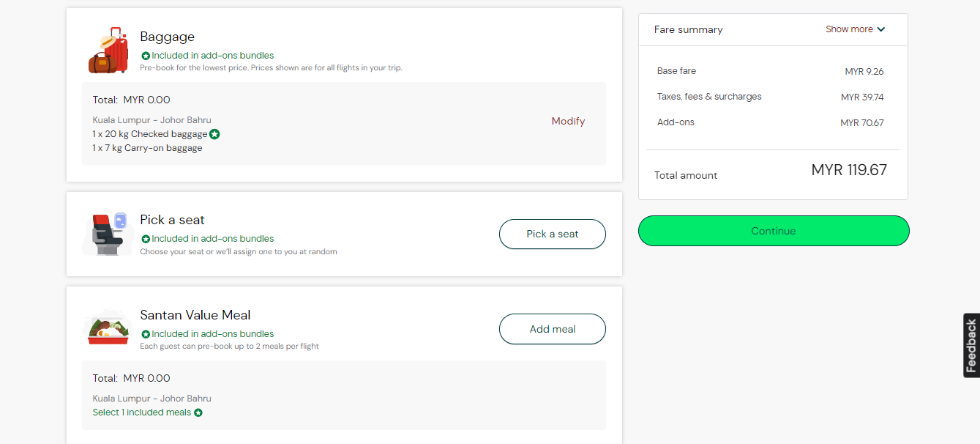
Task: Click the Total amount MYR 119.67
Action: (x=849, y=171)
